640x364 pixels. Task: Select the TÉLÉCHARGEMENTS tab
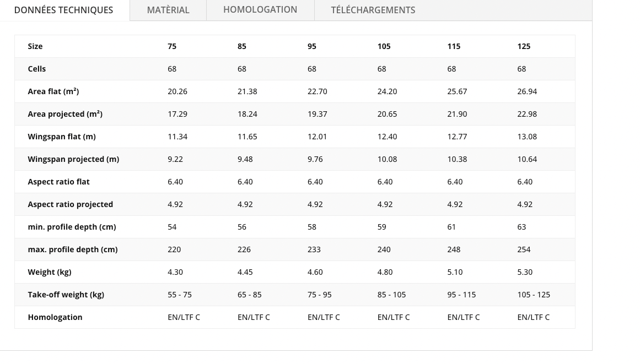[373, 10]
